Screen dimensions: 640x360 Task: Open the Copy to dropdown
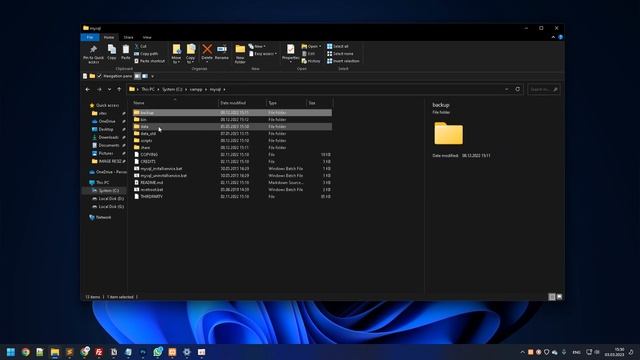click(x=191, y=53)
